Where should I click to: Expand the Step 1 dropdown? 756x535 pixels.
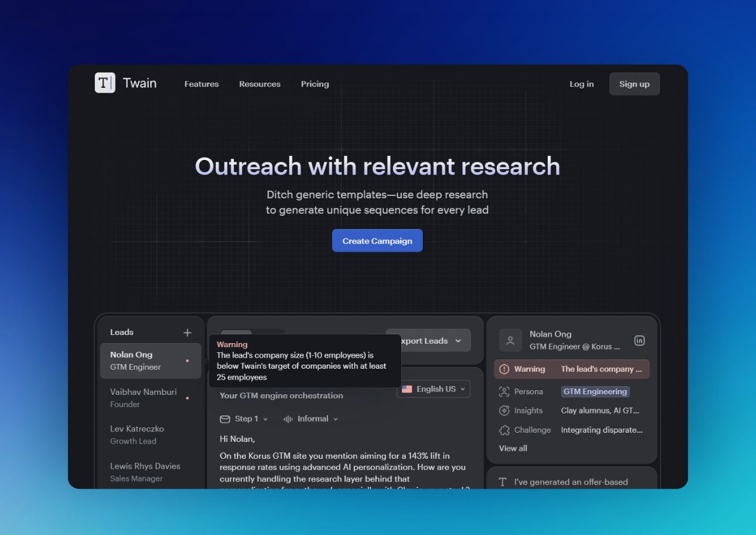pos(244,419)
